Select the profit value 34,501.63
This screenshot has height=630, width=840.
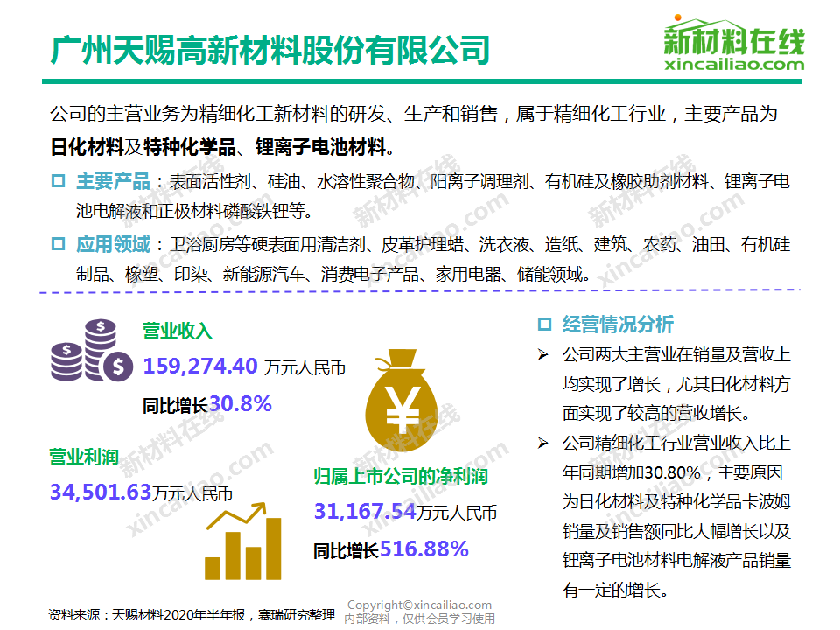[101, 492]
